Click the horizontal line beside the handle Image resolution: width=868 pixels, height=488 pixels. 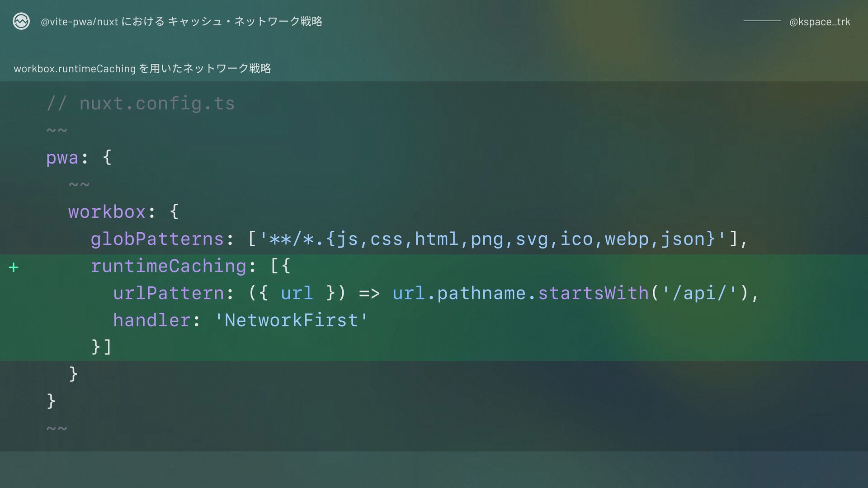(x=762, y=21)
